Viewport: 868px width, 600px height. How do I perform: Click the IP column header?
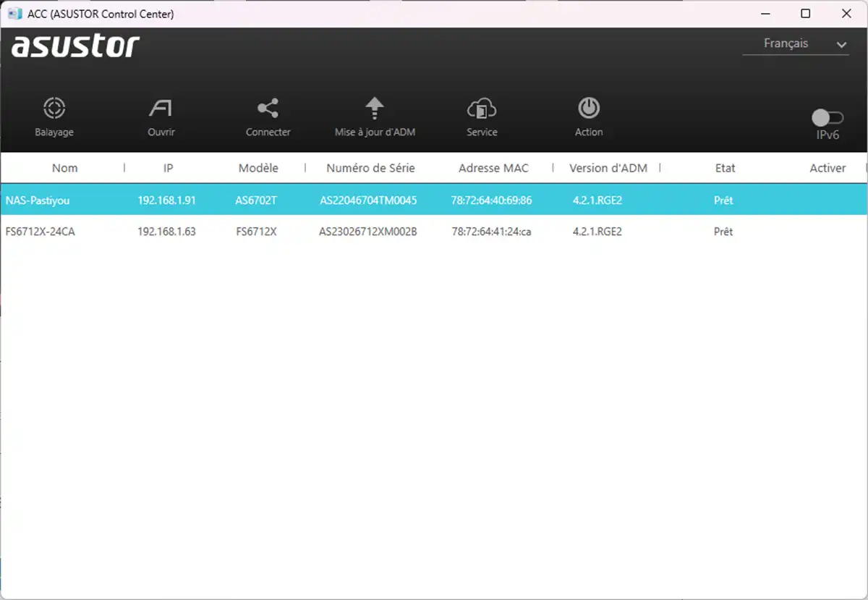click(x=168, y=167)
